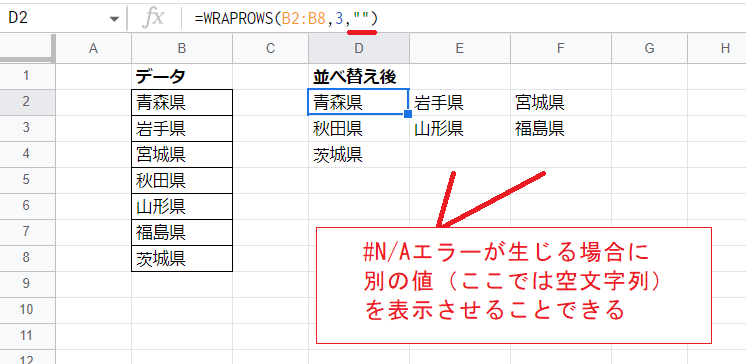Select column D header
This screenshot has width=746, height=364.
[359, 48]
